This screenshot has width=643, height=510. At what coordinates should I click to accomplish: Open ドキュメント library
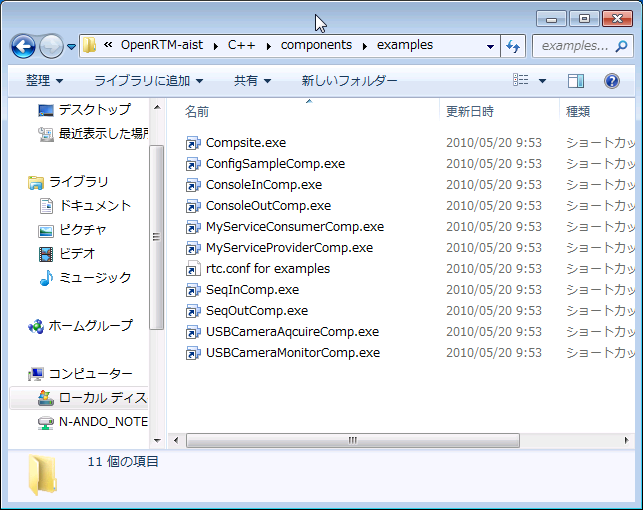pos(85,205)
